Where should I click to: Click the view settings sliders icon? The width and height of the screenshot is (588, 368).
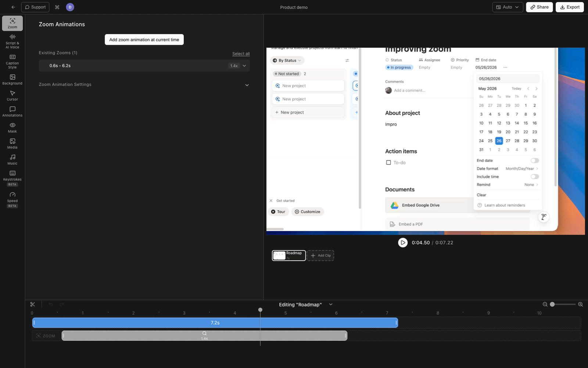347,60
